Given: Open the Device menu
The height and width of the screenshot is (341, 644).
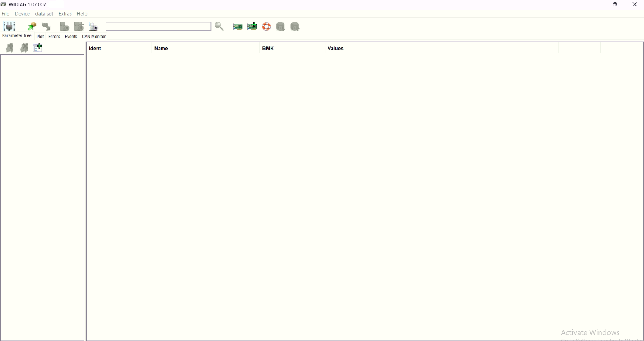Looking at the screenshot, I should coord(22,14).
